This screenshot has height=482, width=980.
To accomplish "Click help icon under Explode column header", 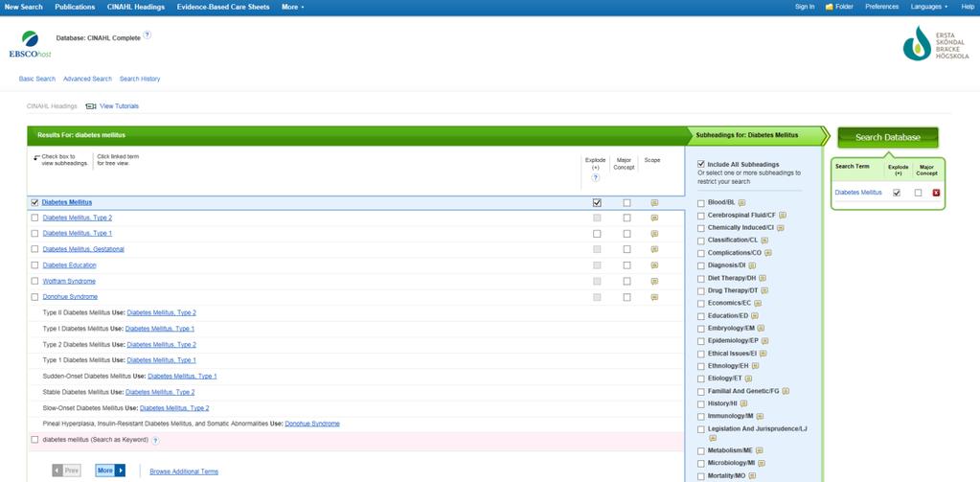I will [x=596, y=177].
